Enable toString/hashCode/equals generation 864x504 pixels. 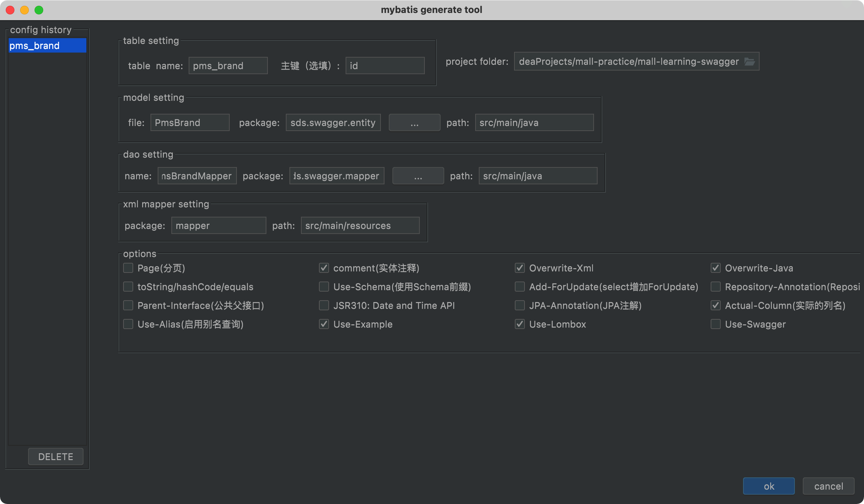coord(128,287)
